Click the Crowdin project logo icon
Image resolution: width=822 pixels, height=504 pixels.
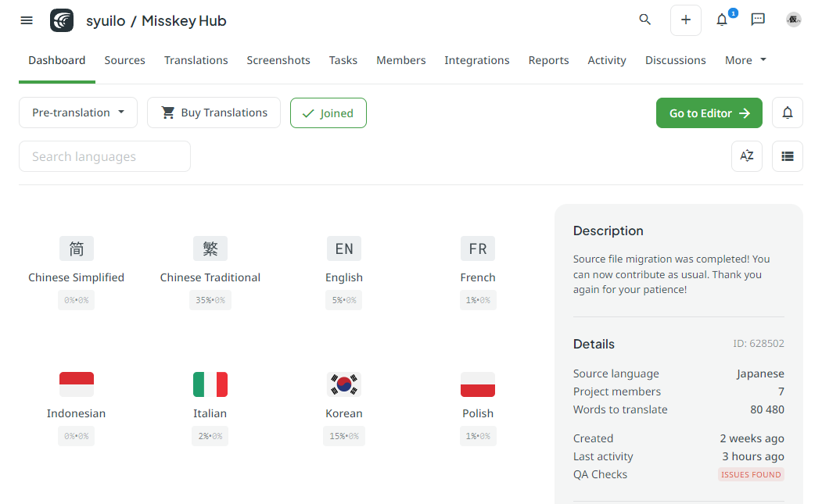(62, 20)
